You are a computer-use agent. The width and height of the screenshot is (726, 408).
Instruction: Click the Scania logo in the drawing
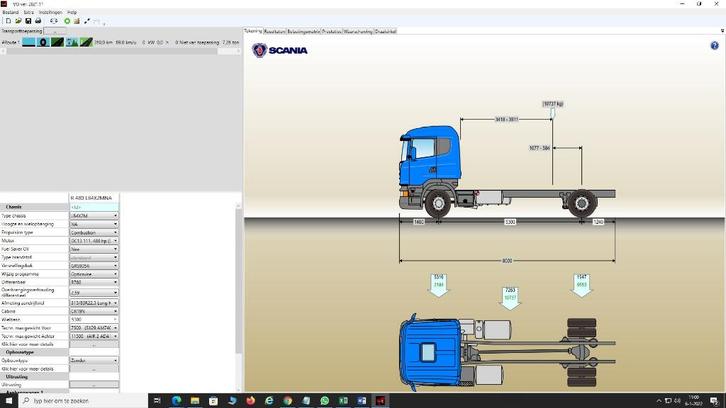[280, 51]
